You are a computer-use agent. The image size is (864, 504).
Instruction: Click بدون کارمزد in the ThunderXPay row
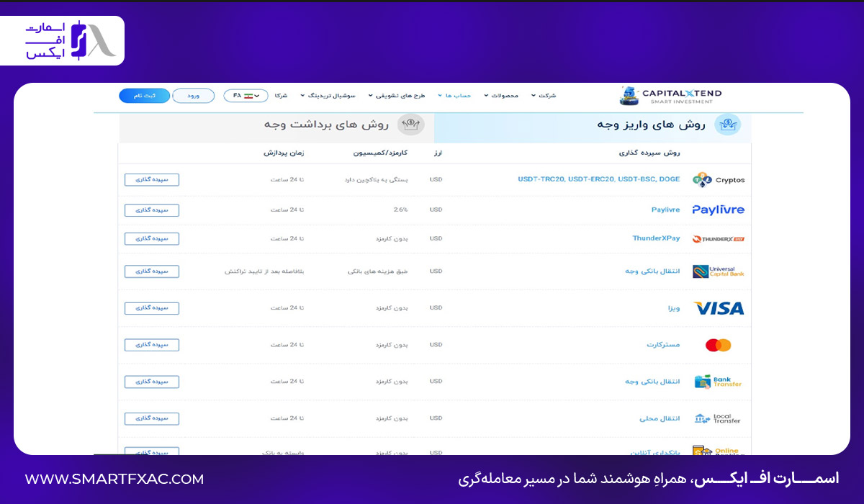coord(392,238)
